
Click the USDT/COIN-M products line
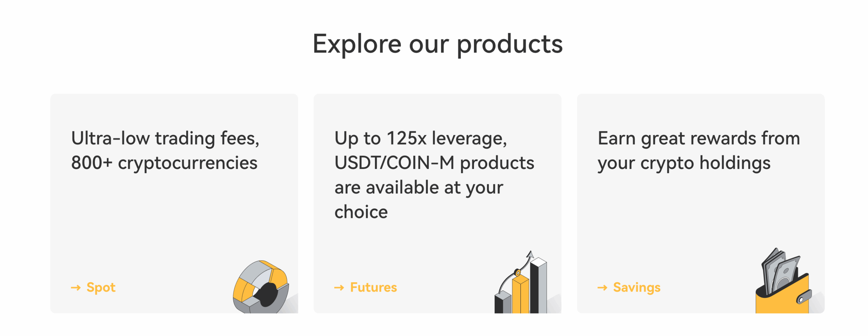point(434,163)
